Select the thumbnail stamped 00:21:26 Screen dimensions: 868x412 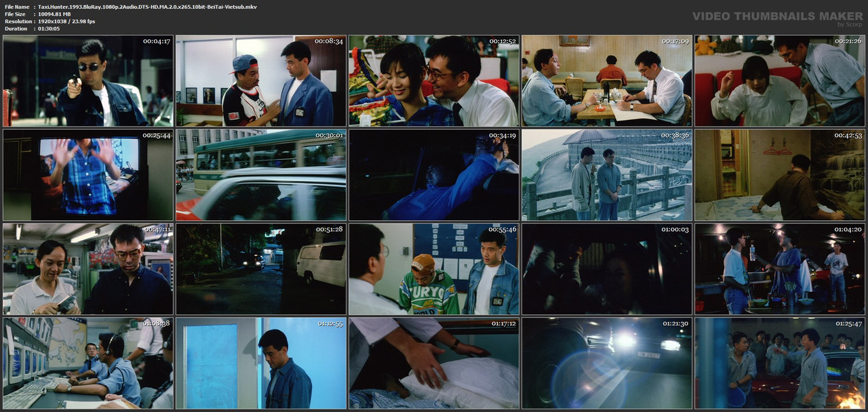[x=780, y=81]
